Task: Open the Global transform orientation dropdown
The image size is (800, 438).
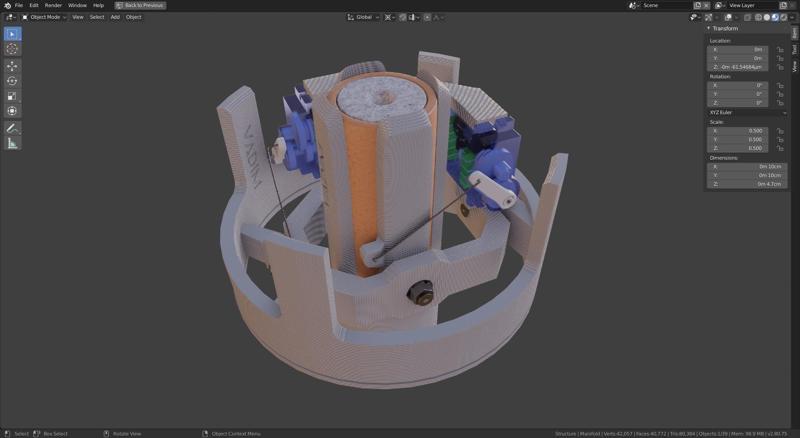Action: [x=363, y=17]
